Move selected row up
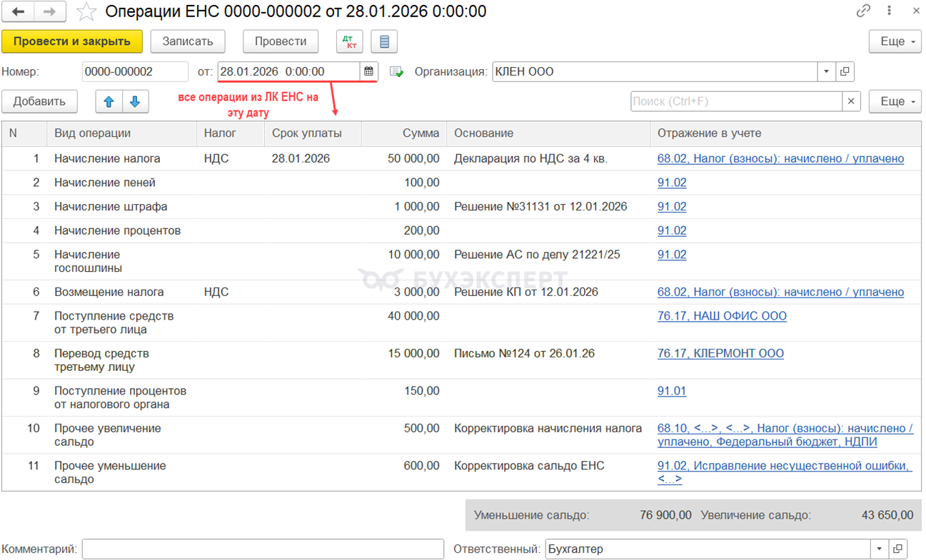The image size is (926, 560). pyautogui.click(x=109, y=101)
